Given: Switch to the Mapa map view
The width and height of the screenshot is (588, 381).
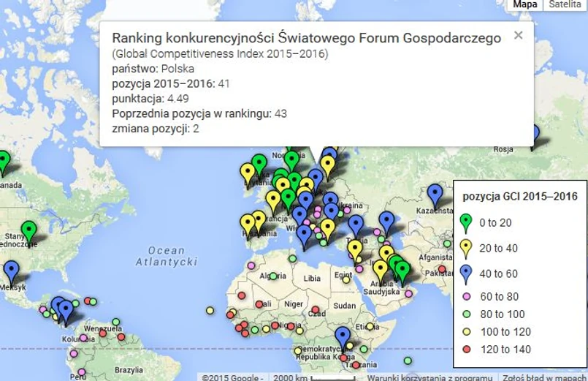Looking at the screenshot, I should click(524, 4).
